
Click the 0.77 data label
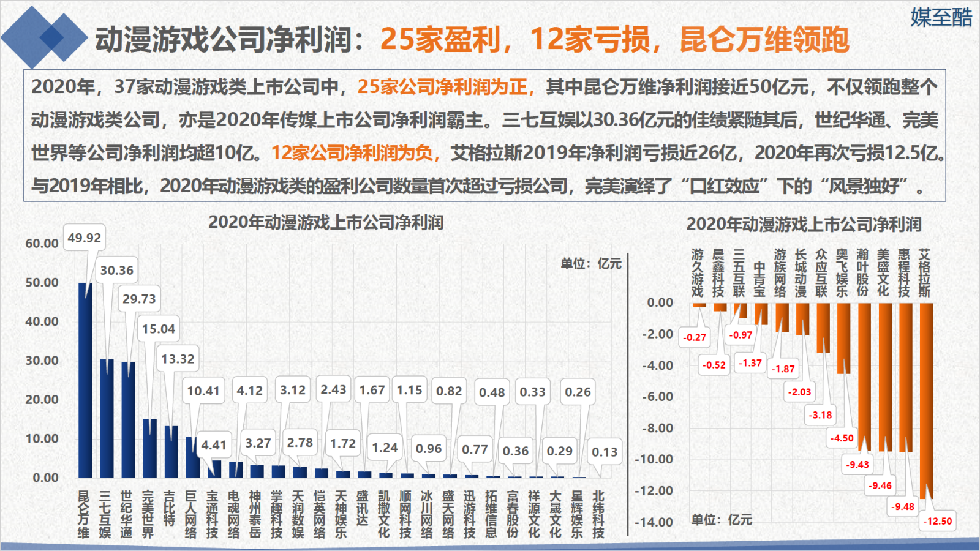pyautogui.click(x=475, y=449)
